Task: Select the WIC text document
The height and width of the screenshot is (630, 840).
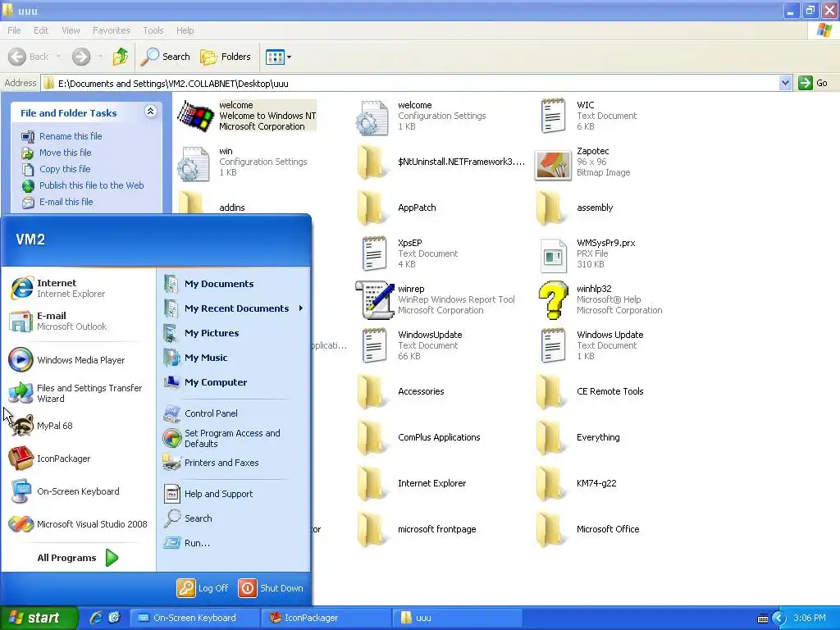Action: (587, 116)
